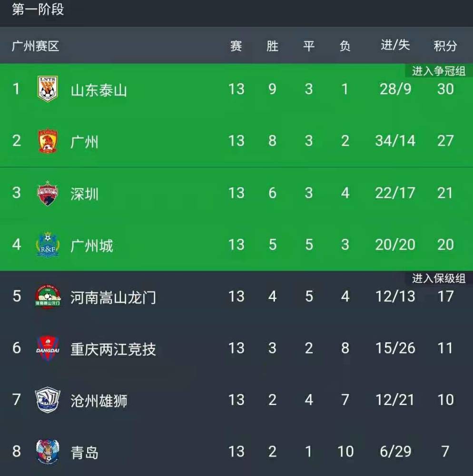Click the 进/失 goals column header
Viewport: 473px width, 476px height.
click(395, 45)
